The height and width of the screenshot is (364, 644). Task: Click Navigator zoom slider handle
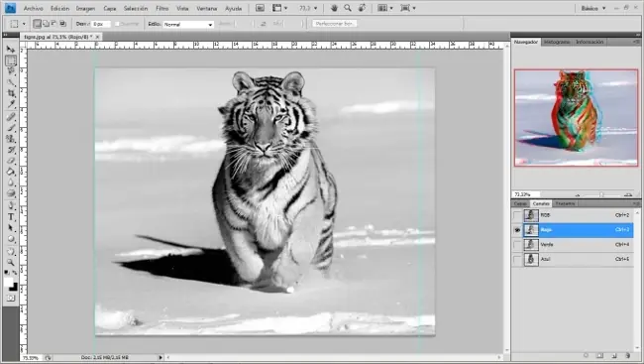click(601, 194)
